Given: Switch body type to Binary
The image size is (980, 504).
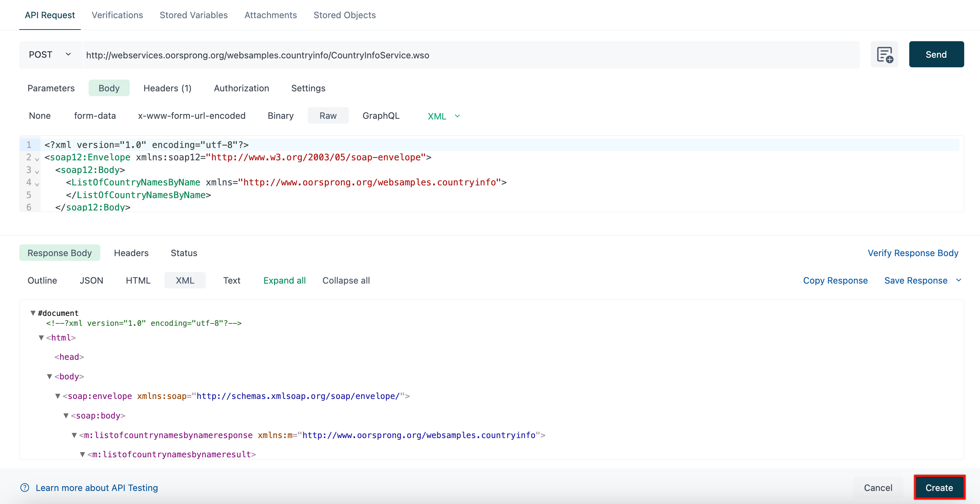Looking at the screenshot, I should [x=281, y=116].
